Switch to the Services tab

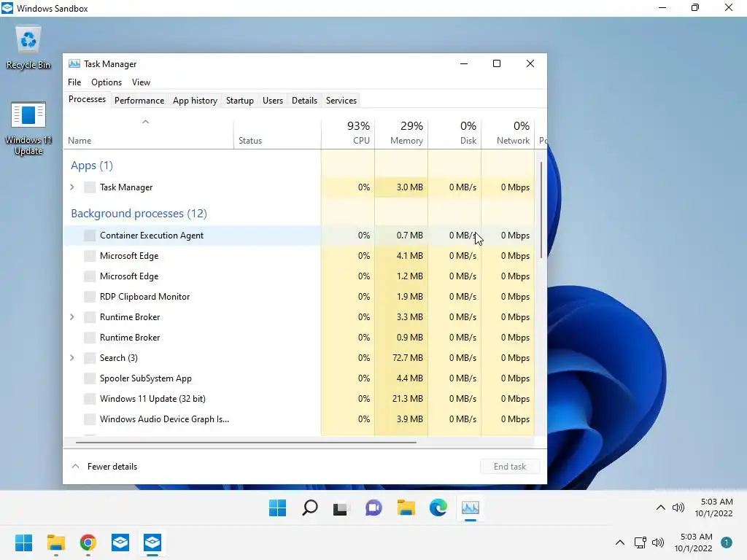341,101
